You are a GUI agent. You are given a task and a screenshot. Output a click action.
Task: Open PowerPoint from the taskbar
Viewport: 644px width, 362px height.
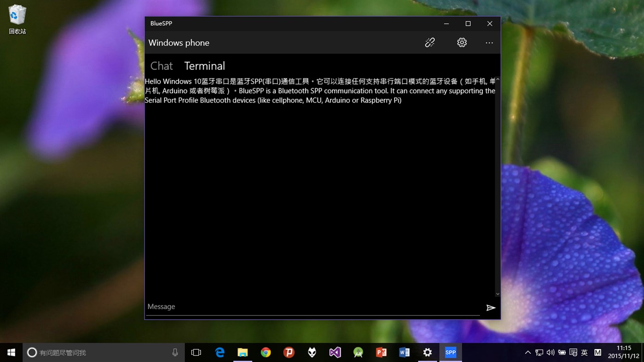[x=381, y=352]
